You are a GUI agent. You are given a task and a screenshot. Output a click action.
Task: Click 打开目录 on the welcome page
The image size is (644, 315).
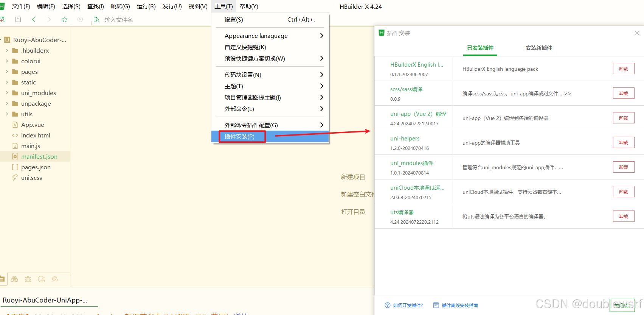(353, 212)
